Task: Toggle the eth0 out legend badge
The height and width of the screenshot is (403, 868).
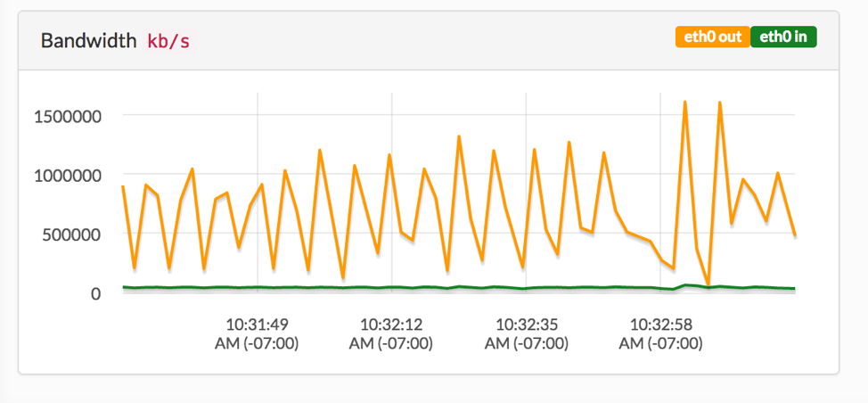Action: pyautogui.click(x=712, y=37)
